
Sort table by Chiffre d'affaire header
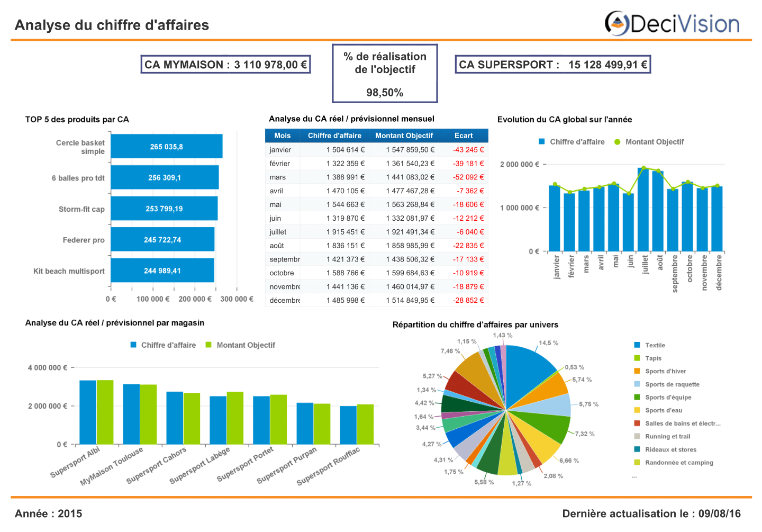coord(334,136)
